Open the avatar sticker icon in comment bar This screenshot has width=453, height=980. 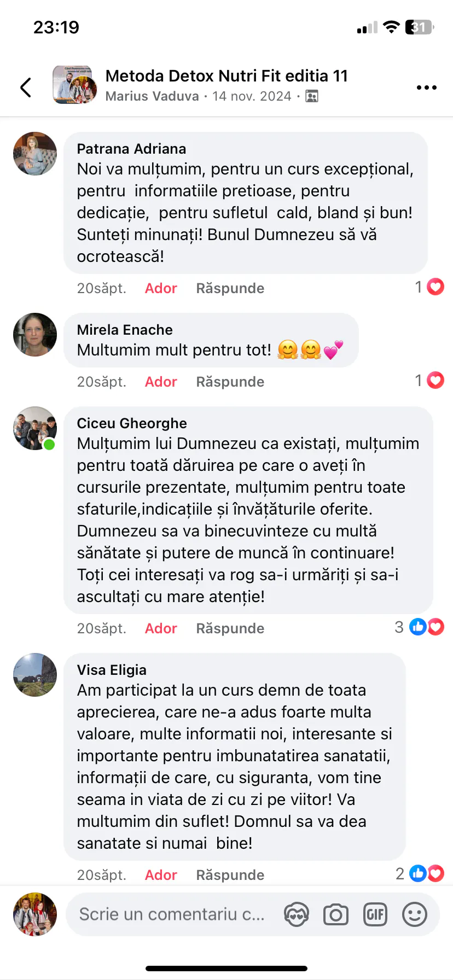click(297, 914)
